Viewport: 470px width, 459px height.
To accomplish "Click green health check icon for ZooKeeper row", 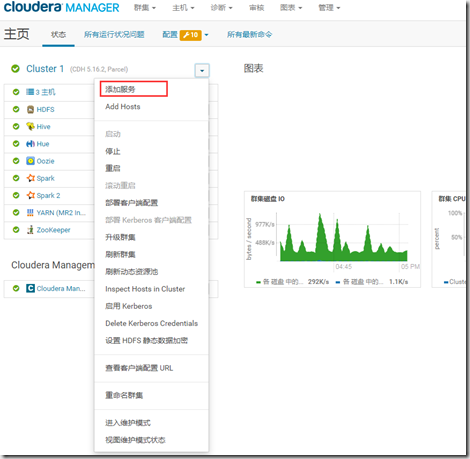I will pyautogui.click(x=16, y=230).
